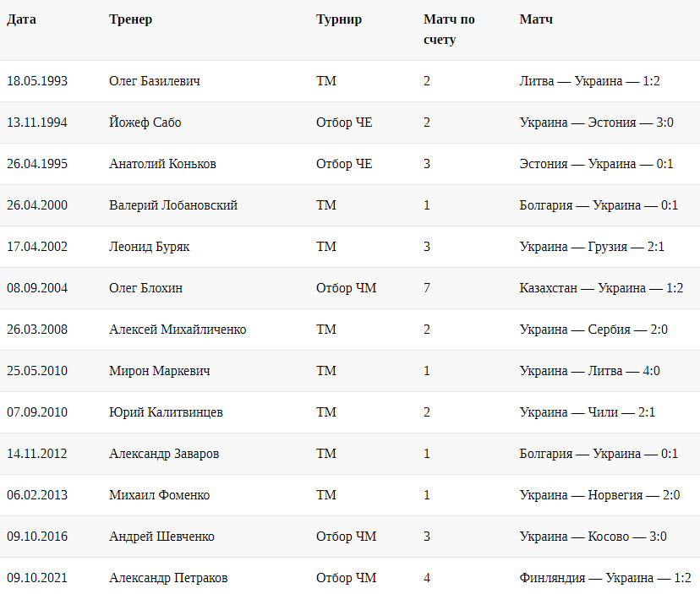Click the date 13.11.1994
Image resolution: width=700 pixels, height=594 pixels.
click(x=37, y=123)
